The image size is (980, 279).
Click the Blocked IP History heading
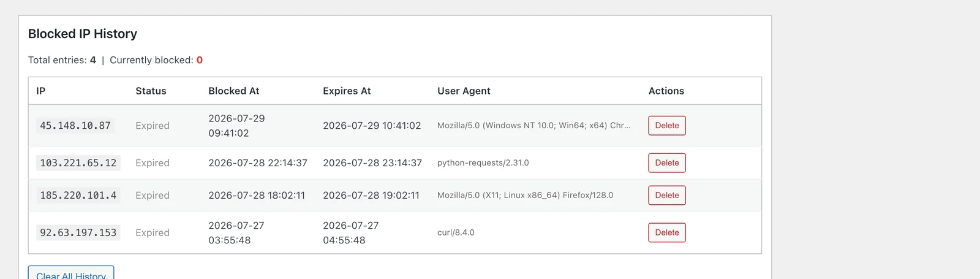[x=83, y=34]
